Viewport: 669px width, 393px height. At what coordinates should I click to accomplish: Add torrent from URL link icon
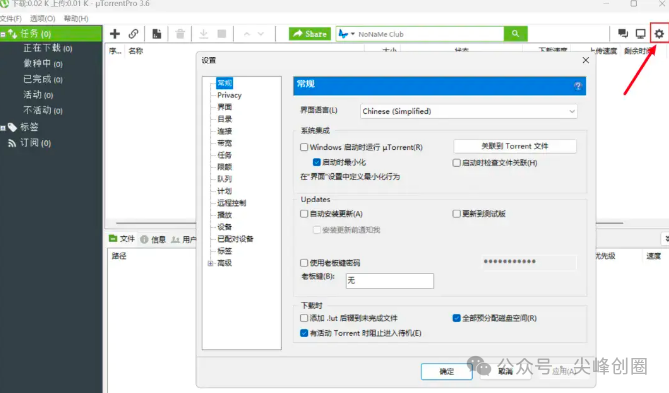pos(134,34)
